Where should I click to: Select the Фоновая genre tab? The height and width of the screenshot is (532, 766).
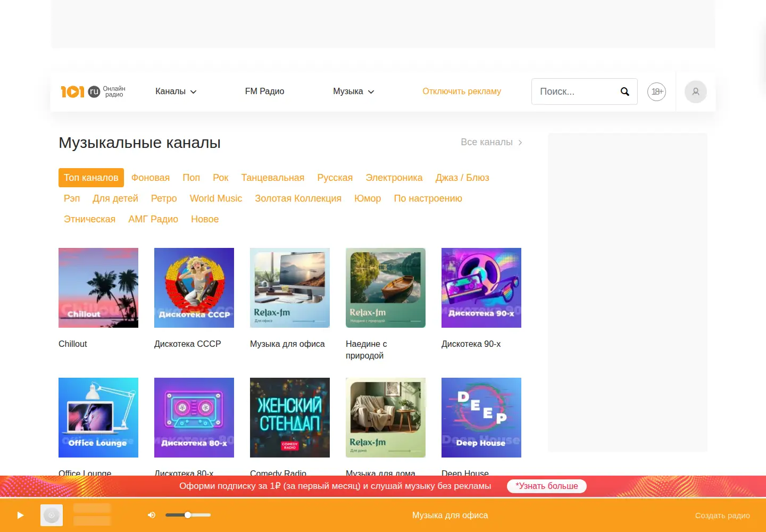coord(151,178)
